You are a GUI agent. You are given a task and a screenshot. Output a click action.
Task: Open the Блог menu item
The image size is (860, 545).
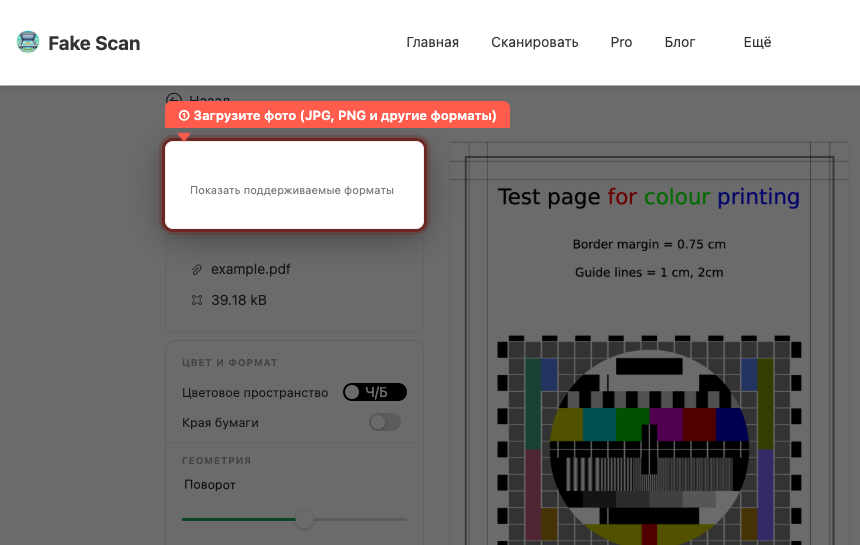click(680, 42)
